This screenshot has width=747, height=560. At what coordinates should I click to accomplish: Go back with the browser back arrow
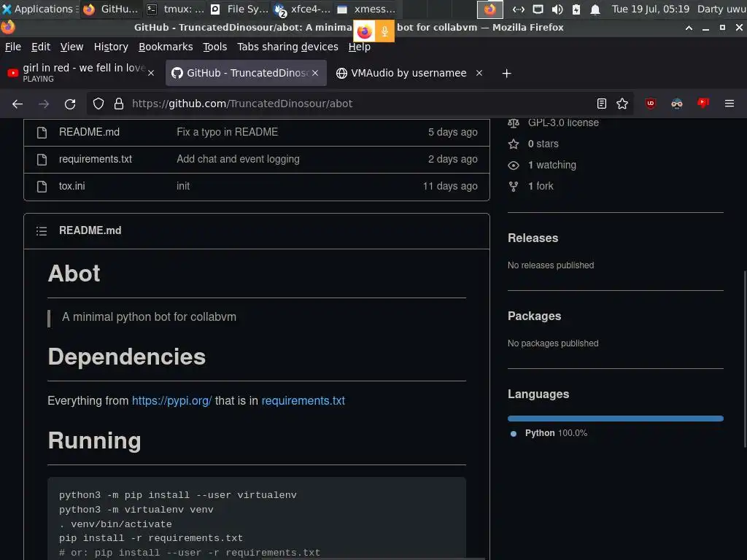[x=18, y=104]
